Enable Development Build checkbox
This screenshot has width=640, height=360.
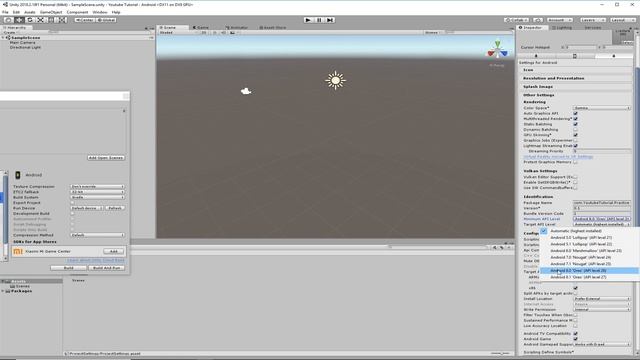pyautogui.click(x=72, y=213)
